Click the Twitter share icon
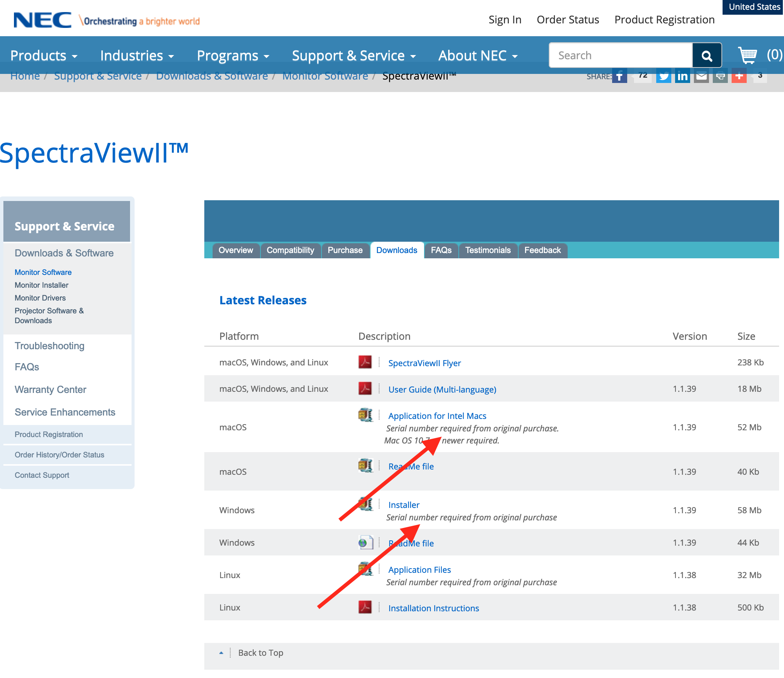The height and width of the screenshot is (678, 784). [x=663, y=77]
